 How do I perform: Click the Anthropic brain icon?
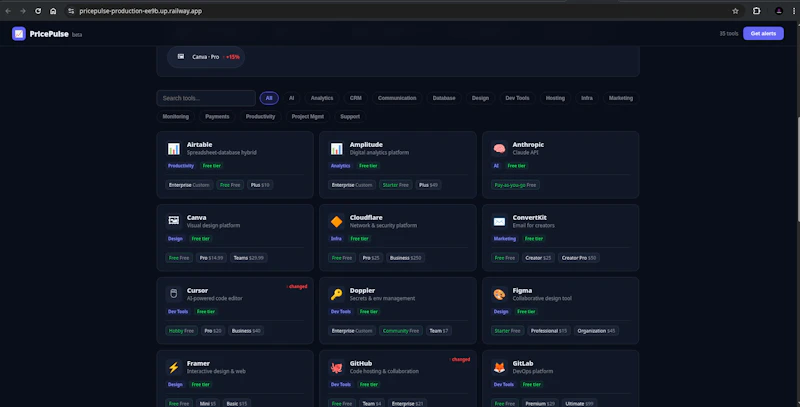click(x=499, y=148)
